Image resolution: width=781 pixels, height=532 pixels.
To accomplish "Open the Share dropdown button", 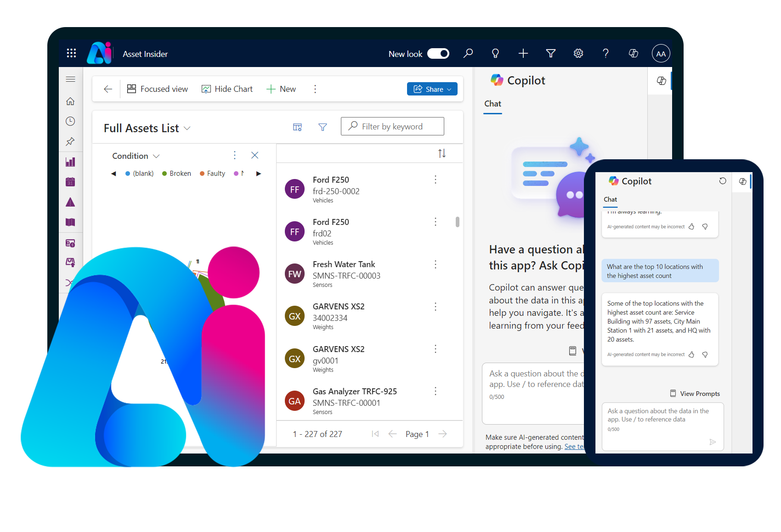I will (x=432, y=89).
